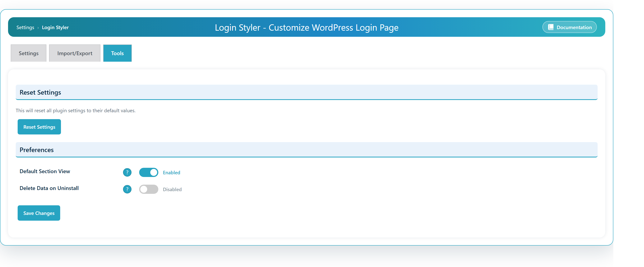The height and width of the screenshot is (267, 644).
Task: Save Changes to preferences
Action: pyautogui.click(x=39, y=213)
